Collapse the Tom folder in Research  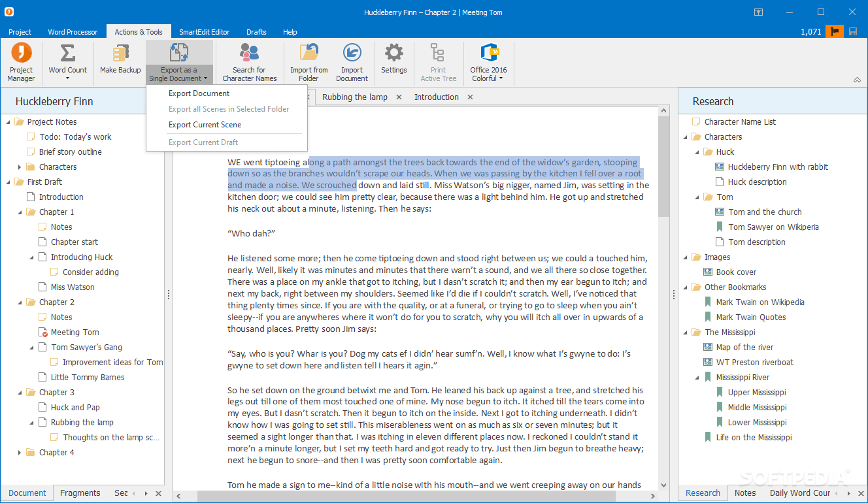697,197
